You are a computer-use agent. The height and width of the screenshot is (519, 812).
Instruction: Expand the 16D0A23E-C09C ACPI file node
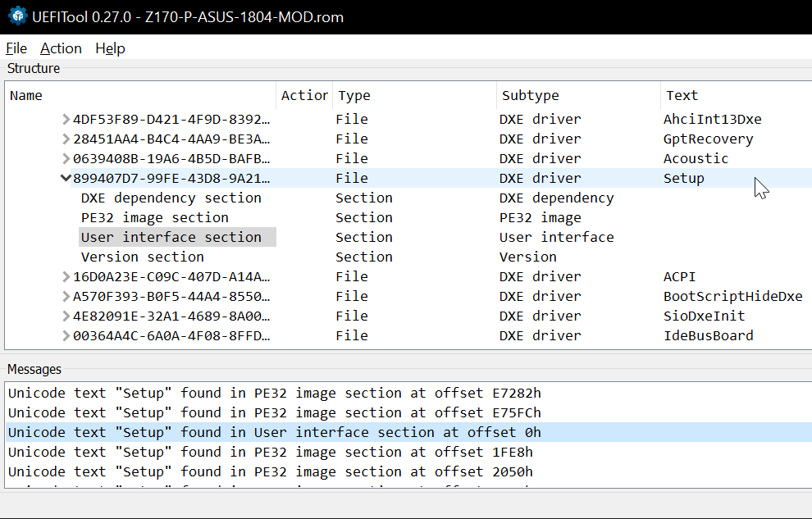pos(66,277)
